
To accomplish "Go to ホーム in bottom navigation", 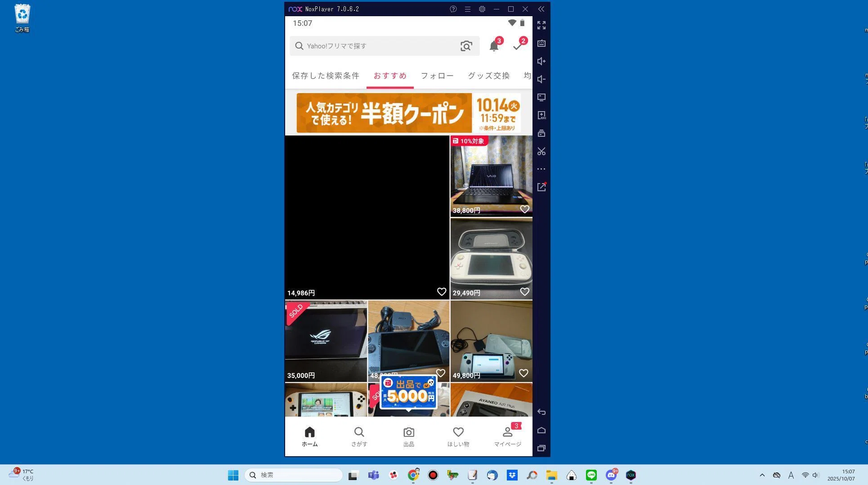I will click(x=309, y=437).
